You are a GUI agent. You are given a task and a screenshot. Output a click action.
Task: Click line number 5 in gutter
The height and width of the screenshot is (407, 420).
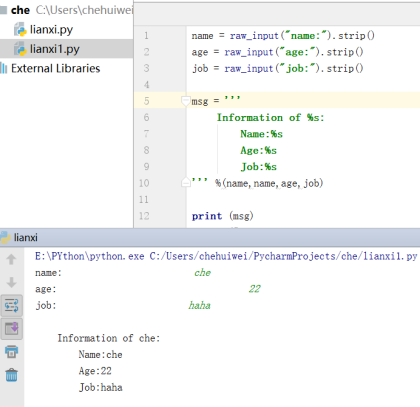tap(146, 101)
